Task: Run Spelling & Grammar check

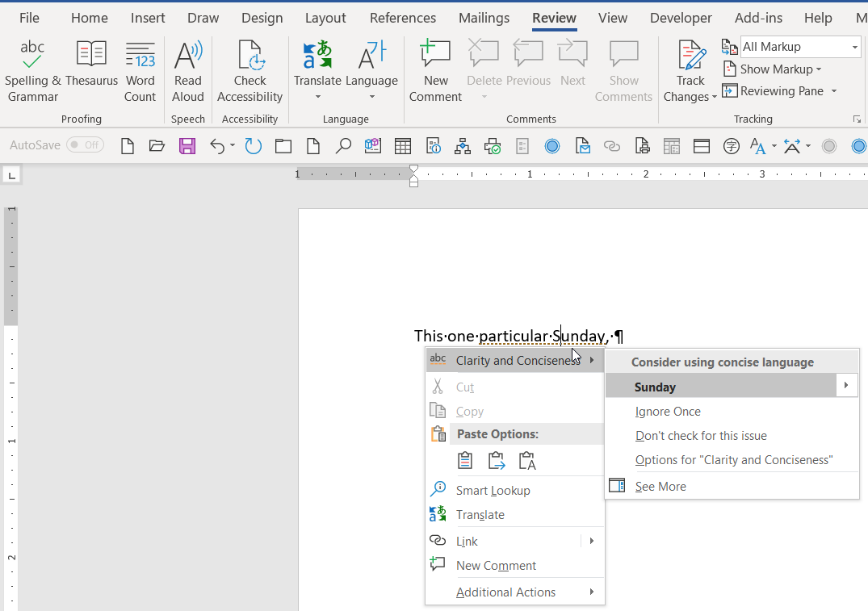Action: click(32, 71)
